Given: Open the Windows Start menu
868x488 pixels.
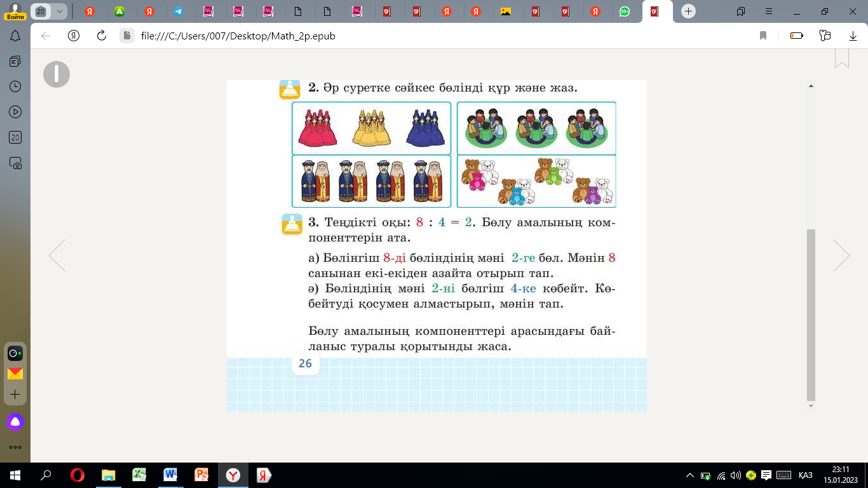Looking at the screenshot, I should tap(15, 475).
